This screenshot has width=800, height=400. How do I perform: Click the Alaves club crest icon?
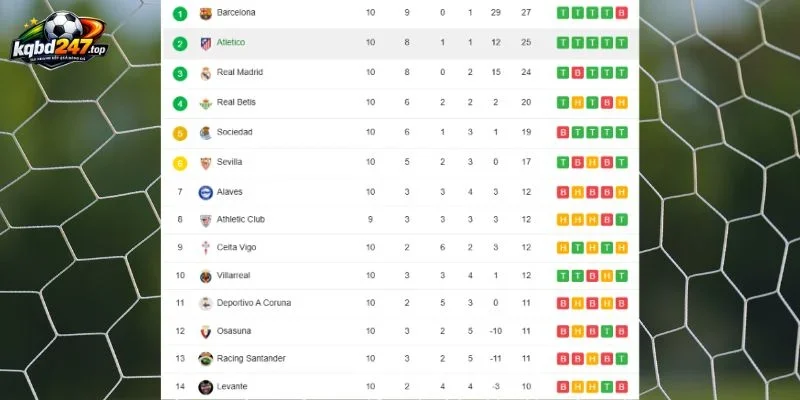click(x=206, y=192)
